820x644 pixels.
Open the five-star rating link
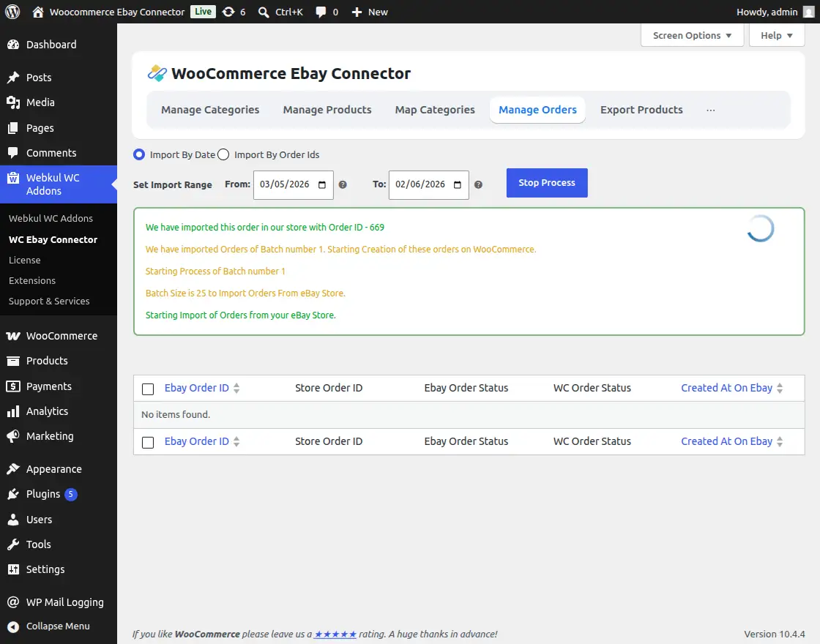(335, 634)
